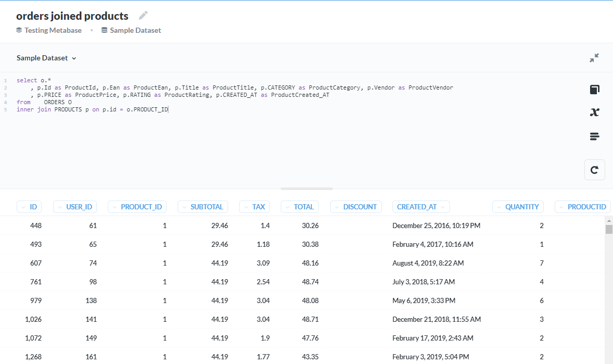Click the results table vertical scrollbar thumb
The image size is (613, 364).
609,229
